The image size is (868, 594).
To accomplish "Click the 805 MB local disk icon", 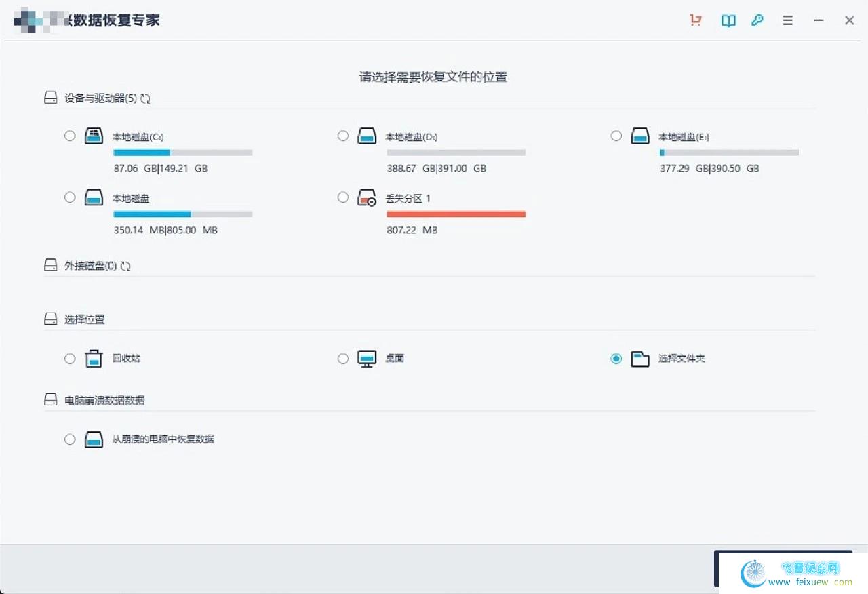I will coord(94,197).
